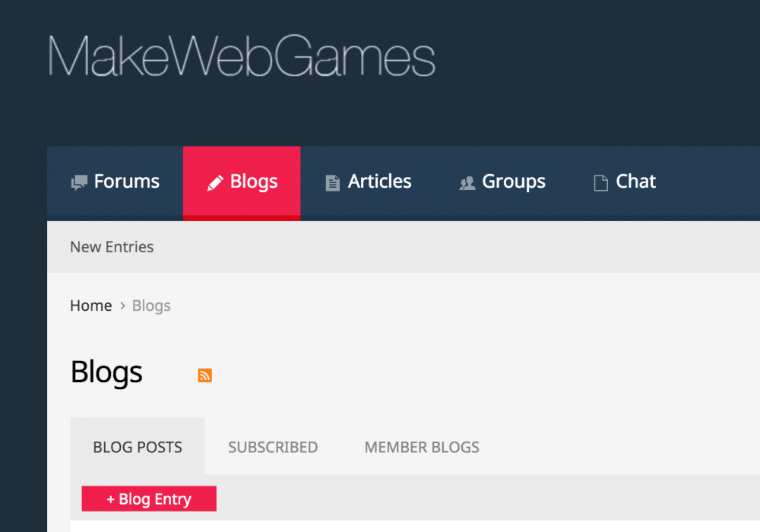This screenshot has height=532, width=760.
Task: Open the orange RSS feed icon
Action: (x=204, y=375)
